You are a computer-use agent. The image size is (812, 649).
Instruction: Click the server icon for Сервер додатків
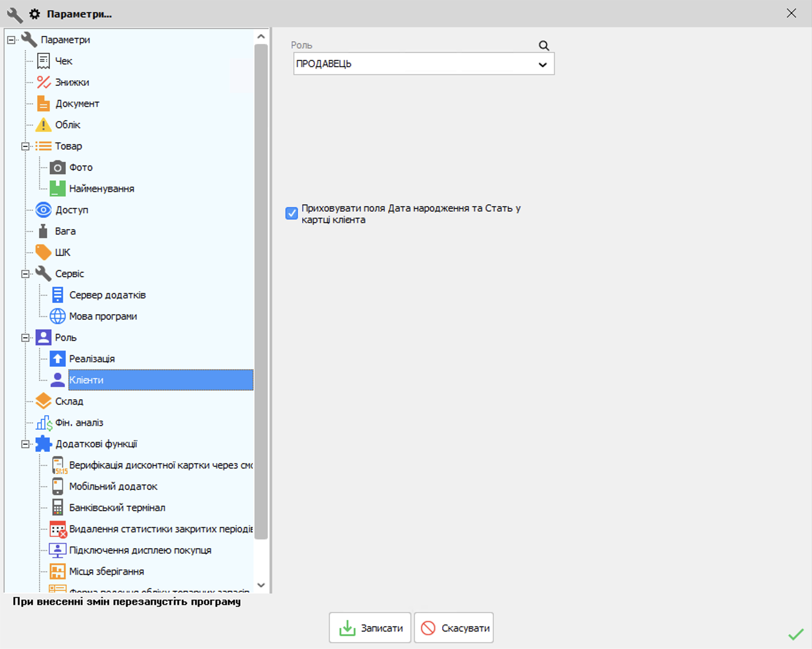click(x=58, y=295)
